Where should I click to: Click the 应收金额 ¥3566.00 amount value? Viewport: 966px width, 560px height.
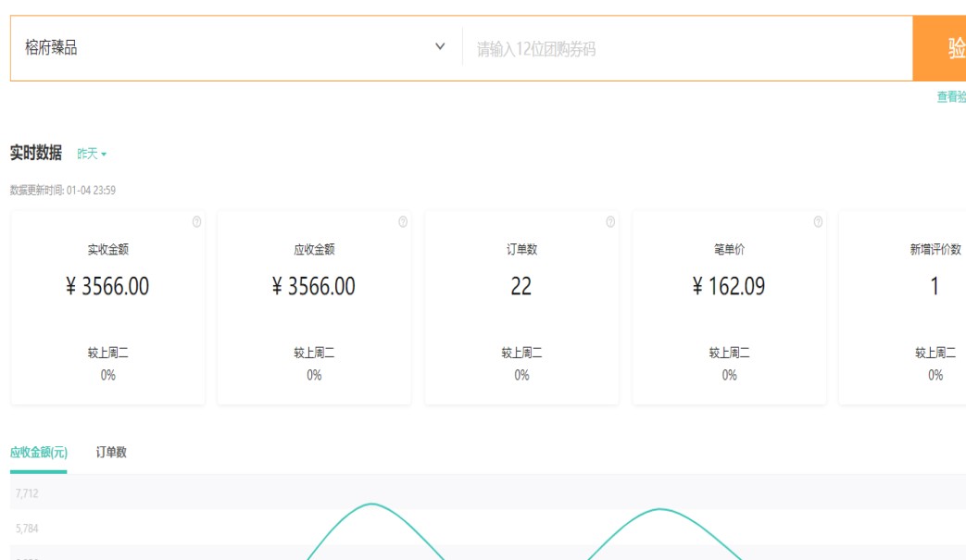(314, 287)
